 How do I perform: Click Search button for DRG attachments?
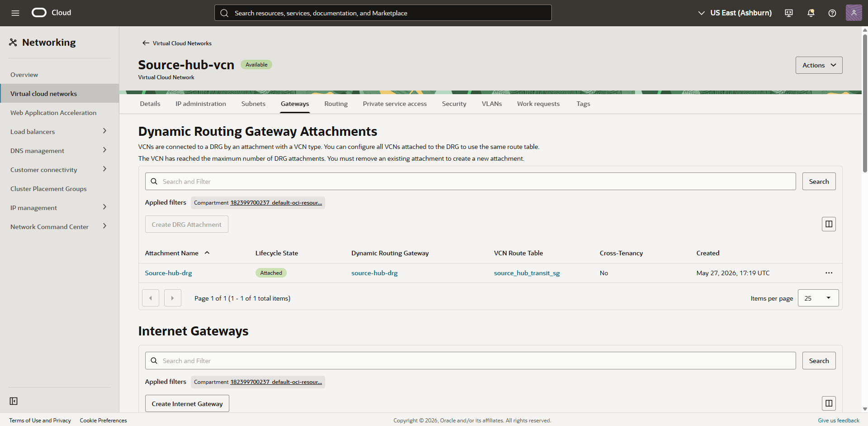pyautogui.click(x=819, y=182)
